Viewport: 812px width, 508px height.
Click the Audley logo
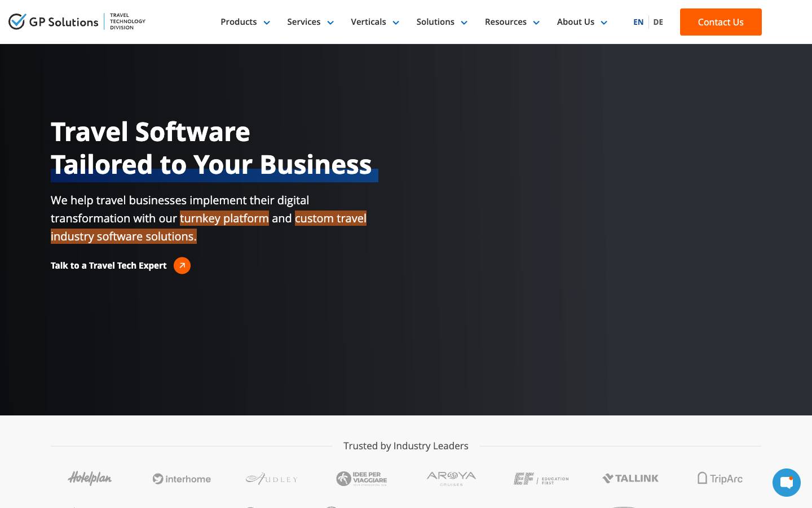[271, 479]
